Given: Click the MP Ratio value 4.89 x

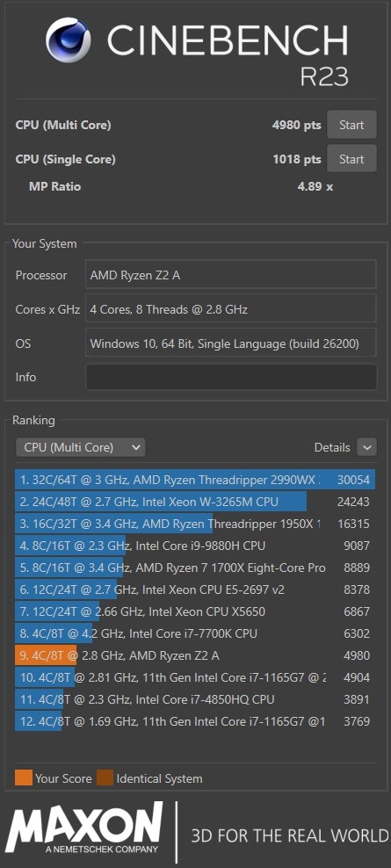Looking at the screenshot, I should 315,186.
